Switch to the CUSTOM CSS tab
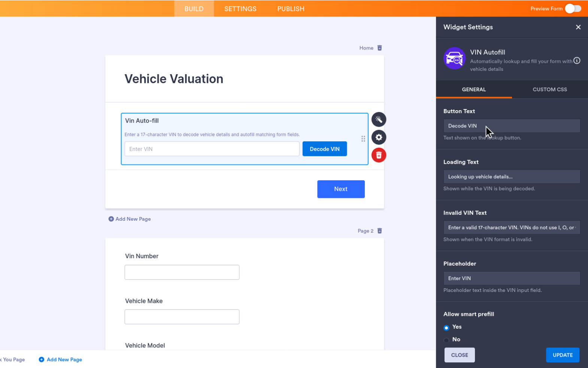The width and height of the screenshot is (588, 368). point(550,90)
